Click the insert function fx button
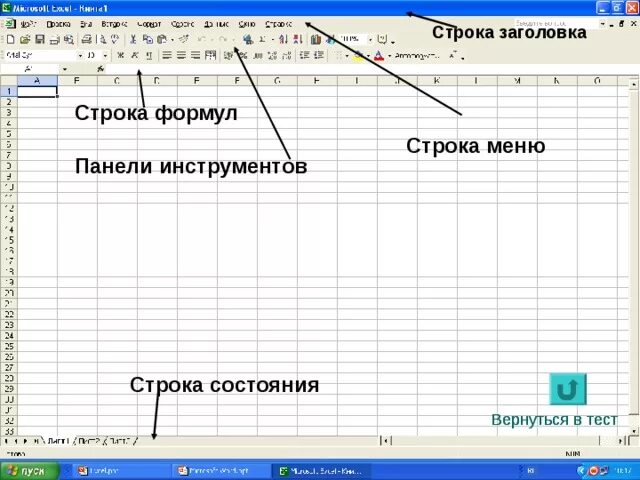The image size is (640, 480). 101,69
